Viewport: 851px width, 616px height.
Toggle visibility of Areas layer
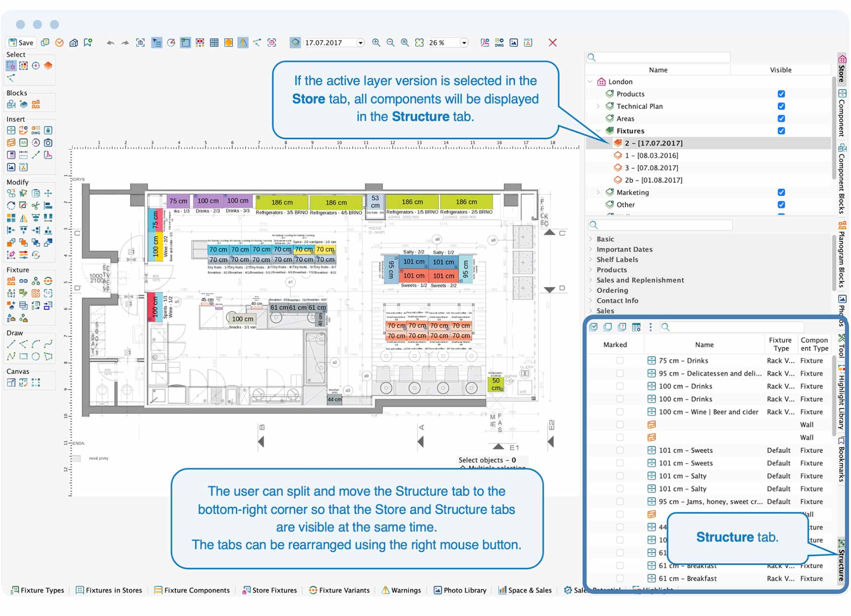point(781,119)
